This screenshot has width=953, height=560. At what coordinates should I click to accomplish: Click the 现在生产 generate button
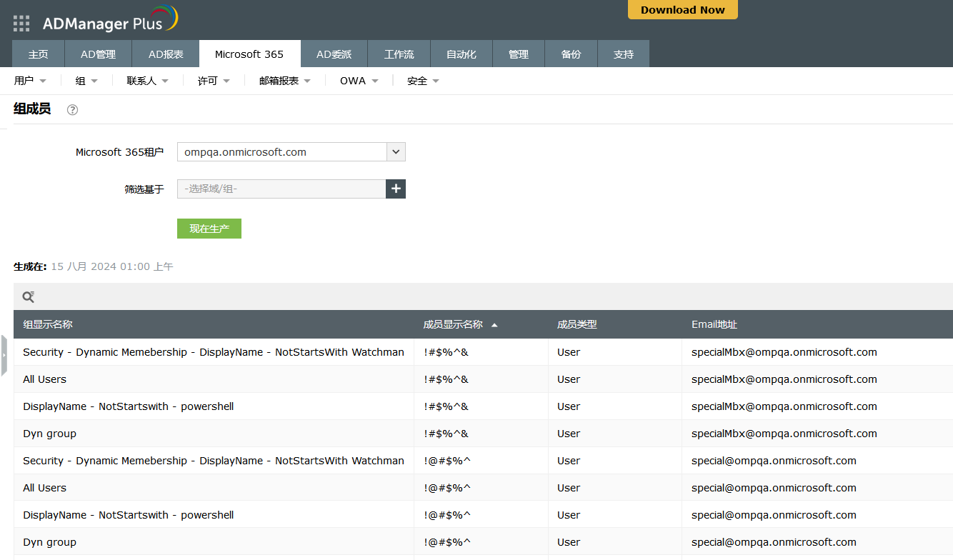209,229
